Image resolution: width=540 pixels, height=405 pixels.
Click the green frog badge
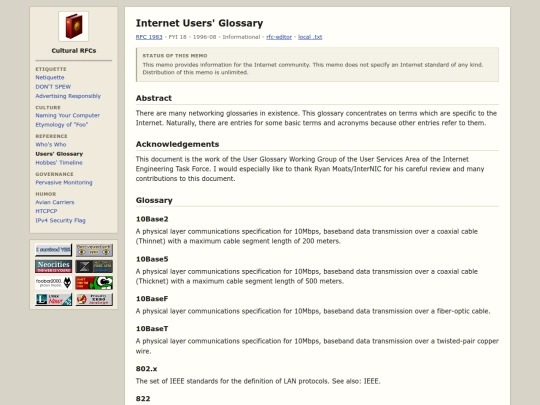pos(94,282)
